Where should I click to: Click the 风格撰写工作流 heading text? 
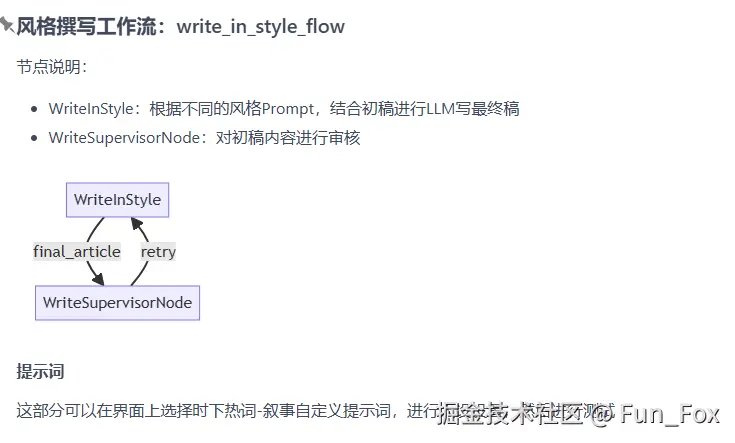pyautogui.click(x=86, y=26)
